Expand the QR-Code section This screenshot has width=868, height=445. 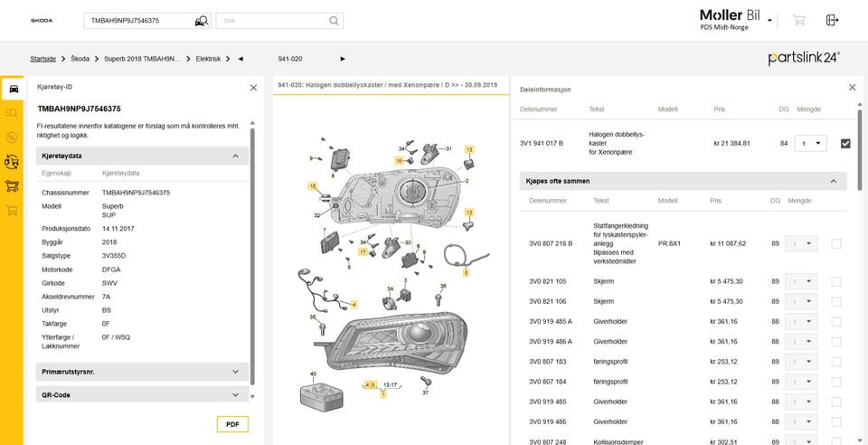(142, 395)
